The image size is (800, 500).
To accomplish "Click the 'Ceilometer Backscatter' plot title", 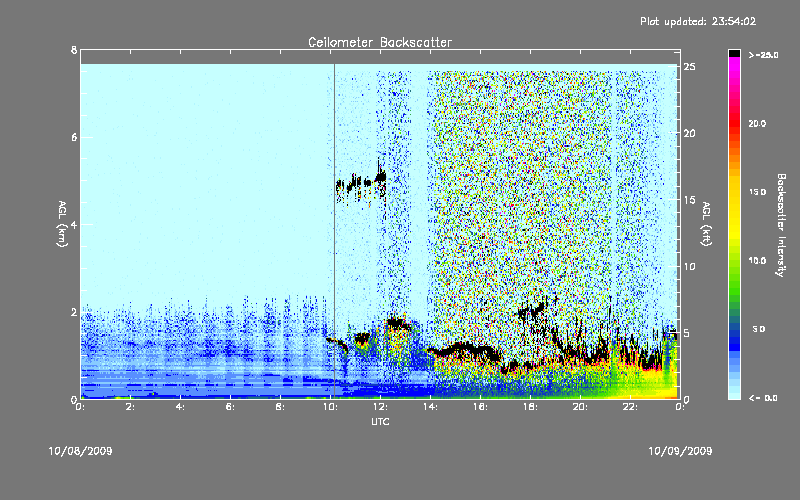I will click(380, 42).
